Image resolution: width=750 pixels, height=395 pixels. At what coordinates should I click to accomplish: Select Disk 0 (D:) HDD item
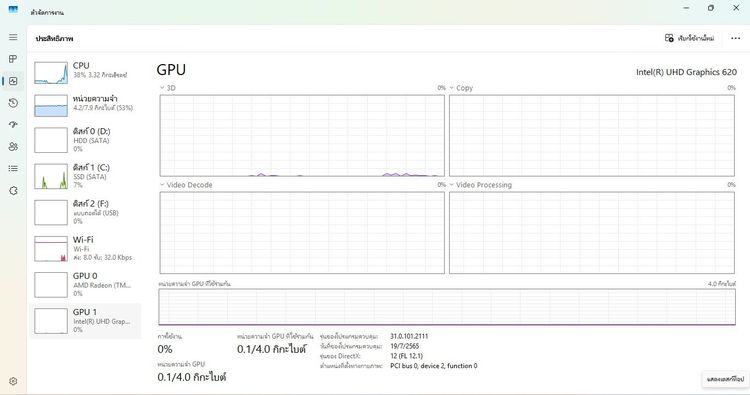(x=85, y=140)
